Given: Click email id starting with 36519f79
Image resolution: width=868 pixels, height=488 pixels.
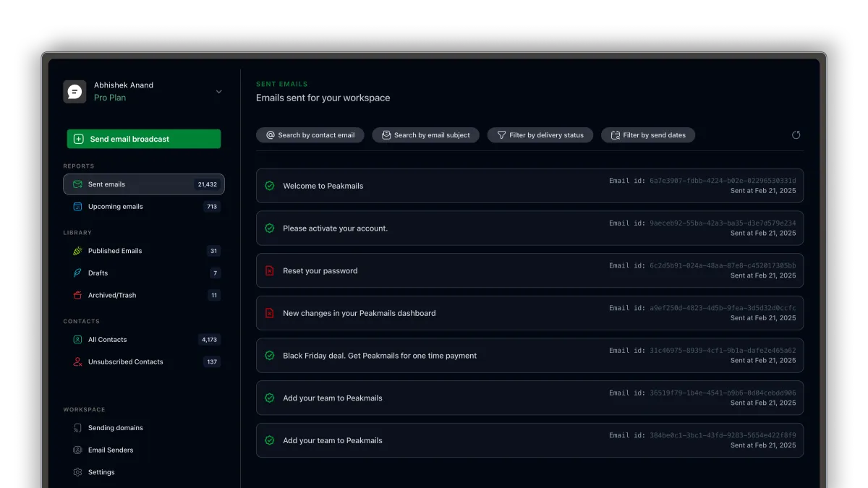Looking at the screenshot, I should 723,393.
